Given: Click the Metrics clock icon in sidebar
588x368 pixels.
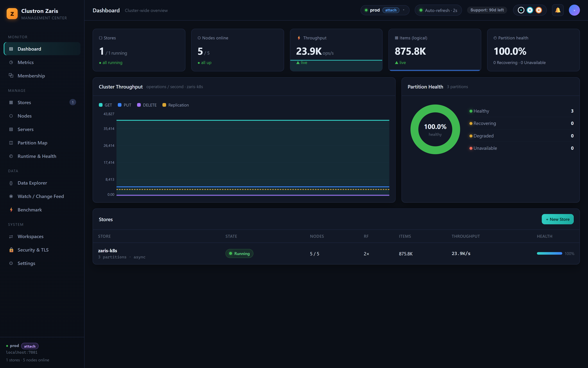Looking at the screenshot, I should tap(11, 62).
